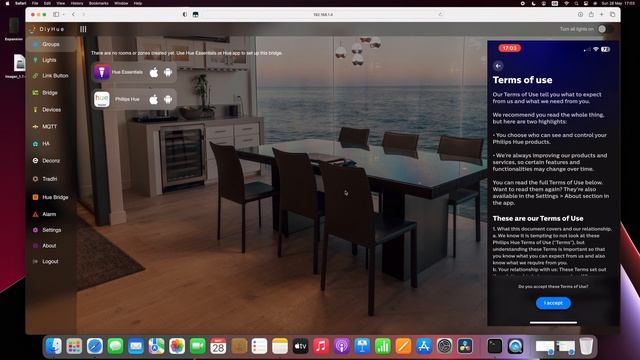Viewport: 640px width, 360px height.
Task: Show the Safari sidebar
Action: pyautogui.click(x=56, y=14)
